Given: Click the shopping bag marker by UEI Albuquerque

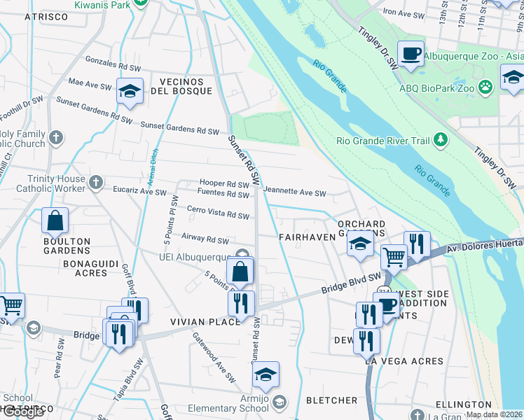Looking at the screenshot, I should tap(240, 272).
